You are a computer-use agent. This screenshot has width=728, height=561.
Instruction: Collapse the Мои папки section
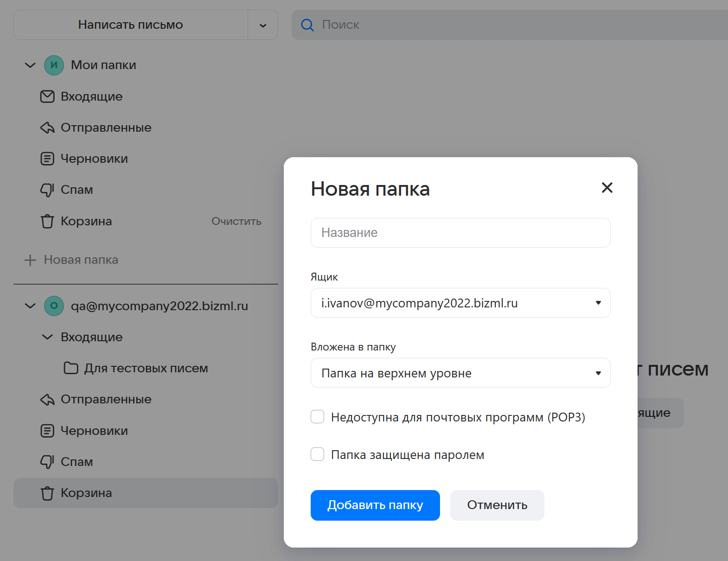30,65
